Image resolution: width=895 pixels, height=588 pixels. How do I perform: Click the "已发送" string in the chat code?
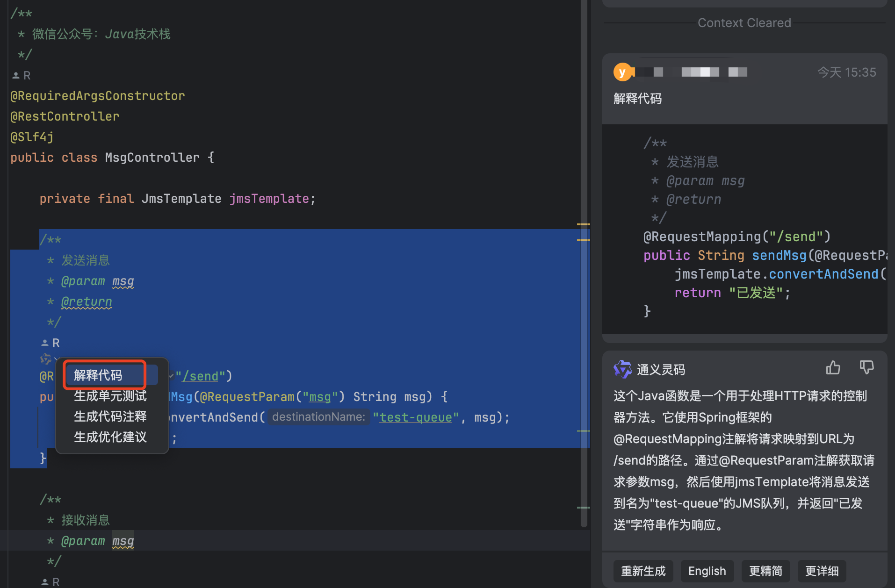[756, 293]
